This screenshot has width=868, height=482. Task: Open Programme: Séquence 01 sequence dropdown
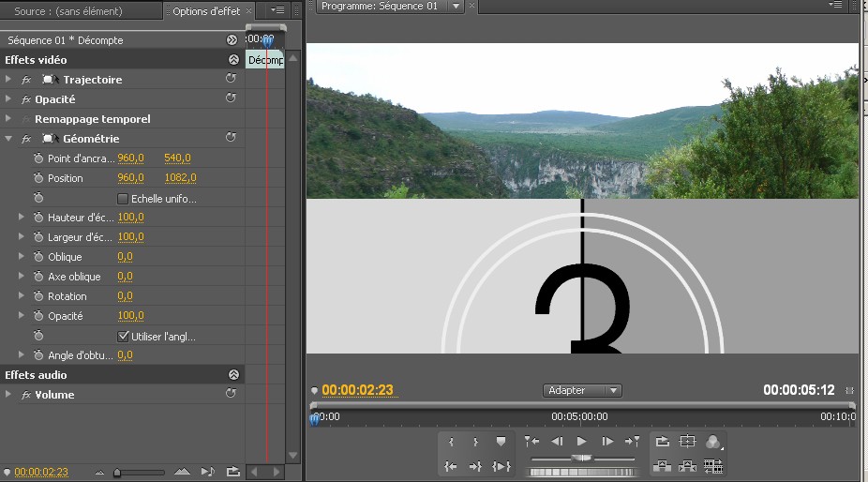456,6
